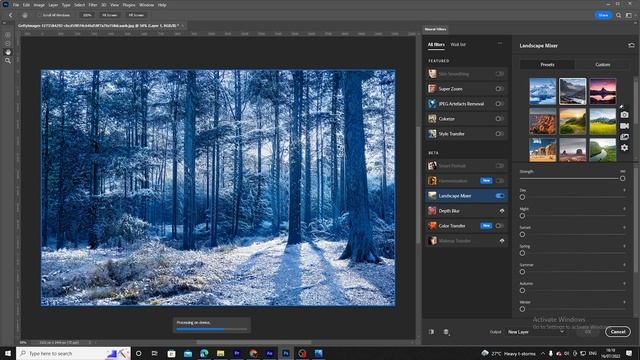Screen dimensions: 640x360
Task: Click the Landscape Mixer filter row
Action: [x=467, y=196]
